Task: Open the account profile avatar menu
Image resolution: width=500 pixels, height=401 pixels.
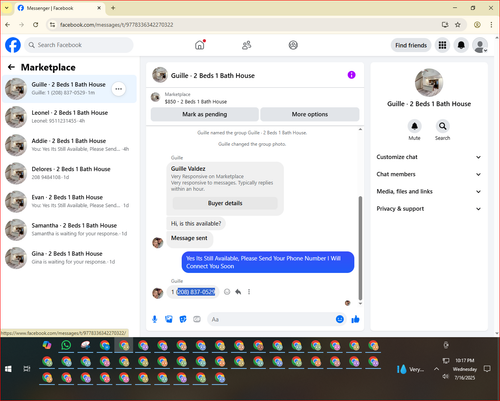Action: (480, 45)
